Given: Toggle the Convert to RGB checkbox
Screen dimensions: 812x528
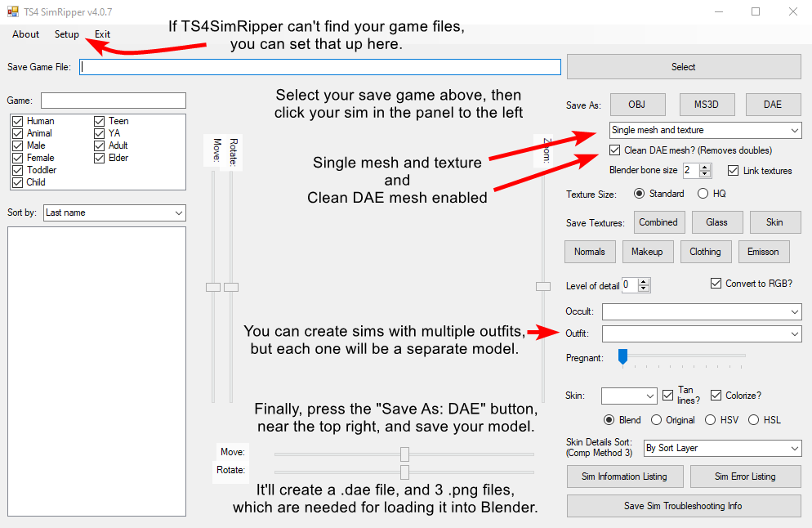Looking at the screenshot, I should [x=716, y=284].
